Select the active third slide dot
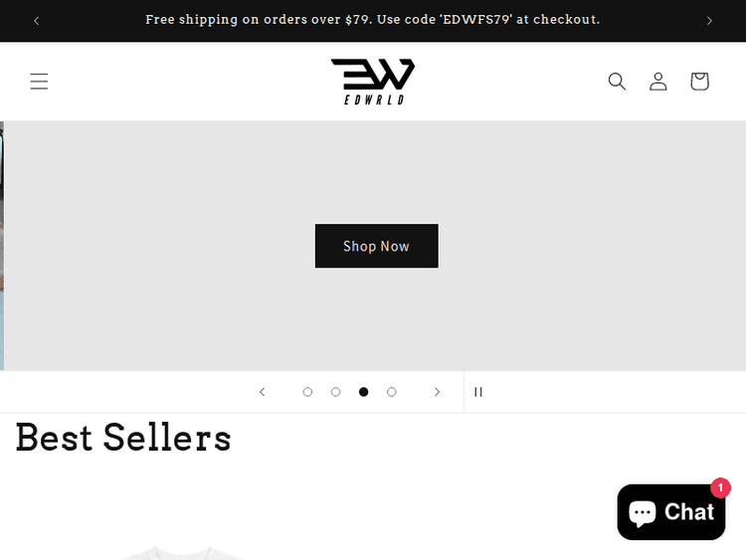 coord(364,392)
